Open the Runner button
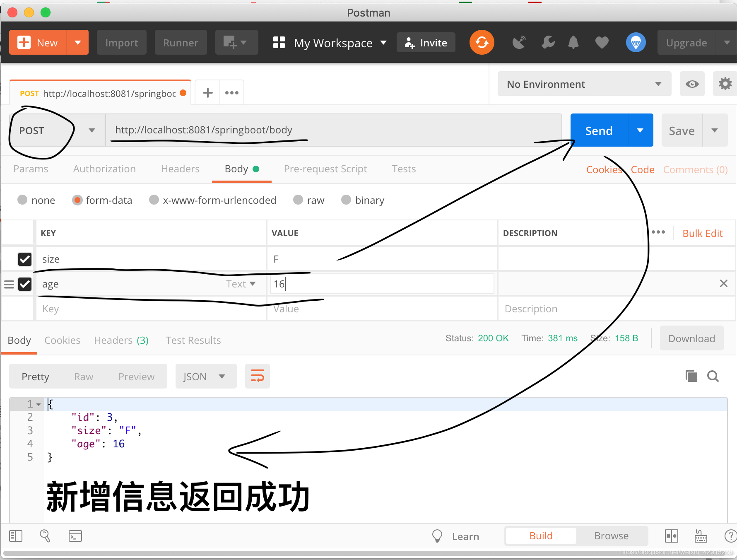 click(x=181, y=42)
